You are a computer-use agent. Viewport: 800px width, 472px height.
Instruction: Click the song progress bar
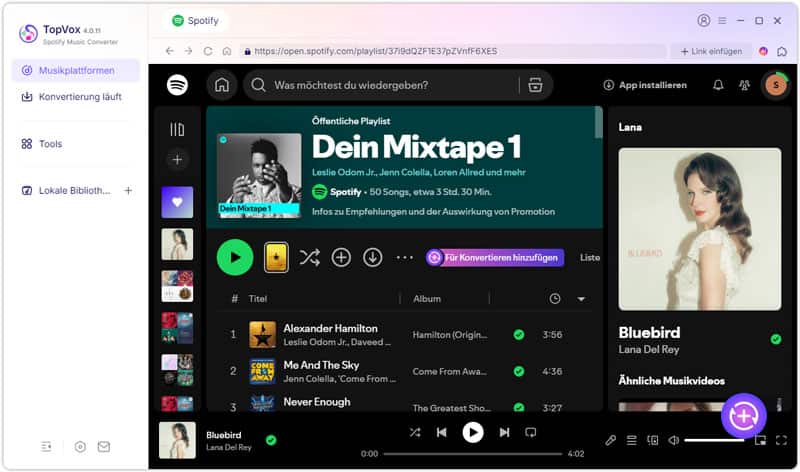pos(472,454)
